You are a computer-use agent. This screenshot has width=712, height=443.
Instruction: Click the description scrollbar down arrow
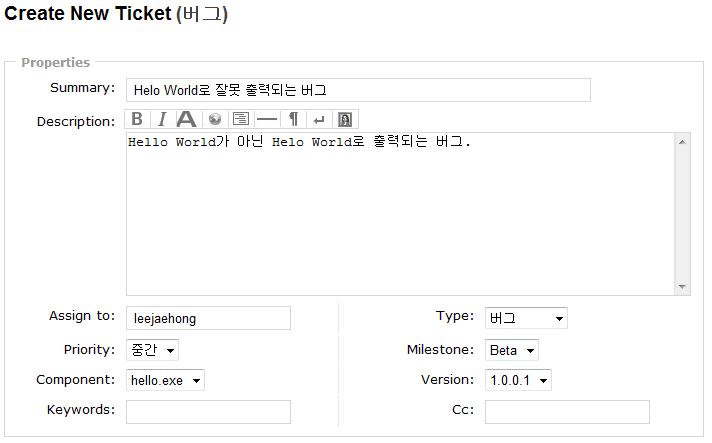pyautogui.click(x=683, y=287)
